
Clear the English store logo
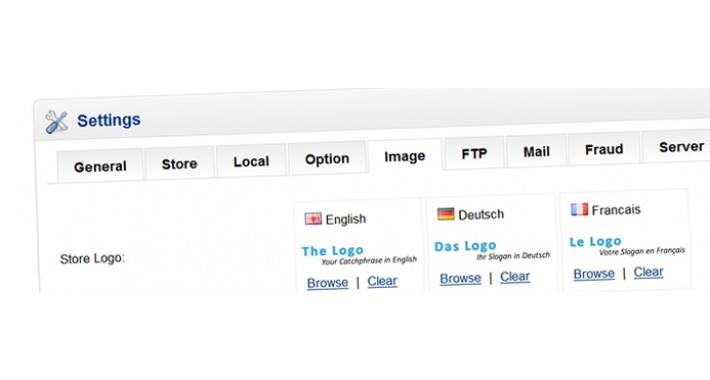(x=382, y=281)
